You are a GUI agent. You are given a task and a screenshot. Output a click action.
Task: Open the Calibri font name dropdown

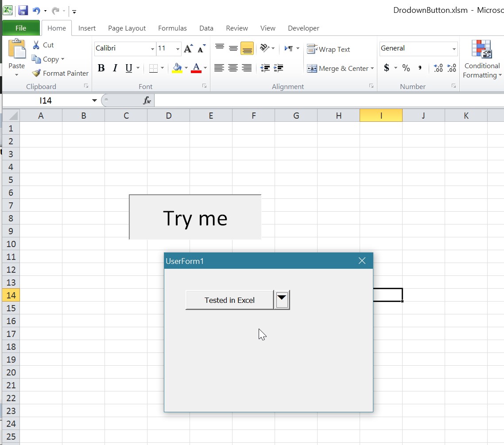[152, 49]
